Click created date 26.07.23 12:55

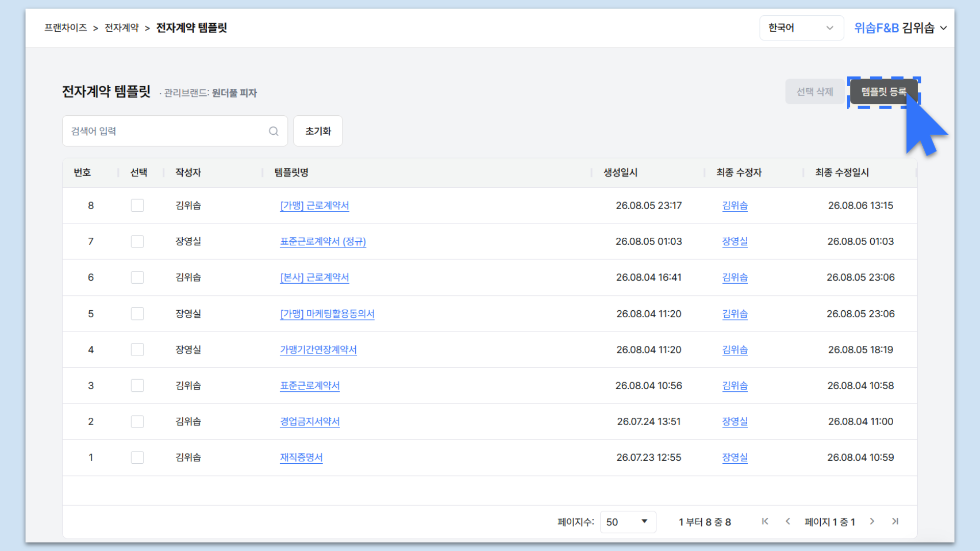pos(649,457)
